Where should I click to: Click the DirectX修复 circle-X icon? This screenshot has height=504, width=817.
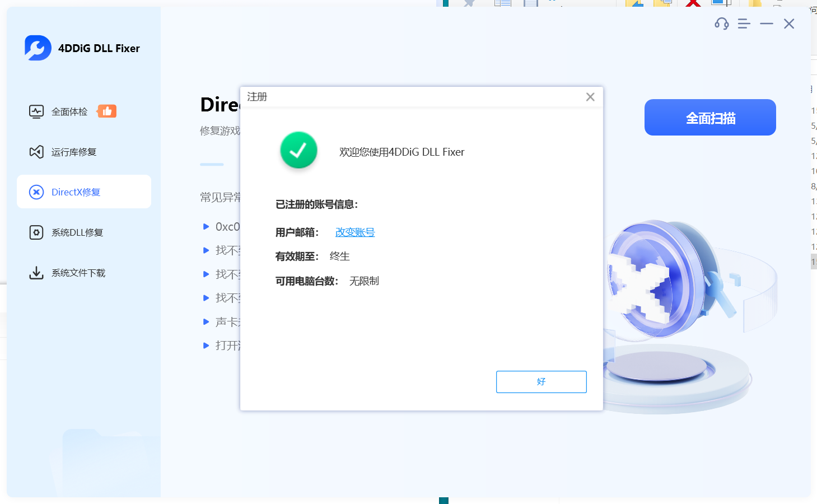36,192
